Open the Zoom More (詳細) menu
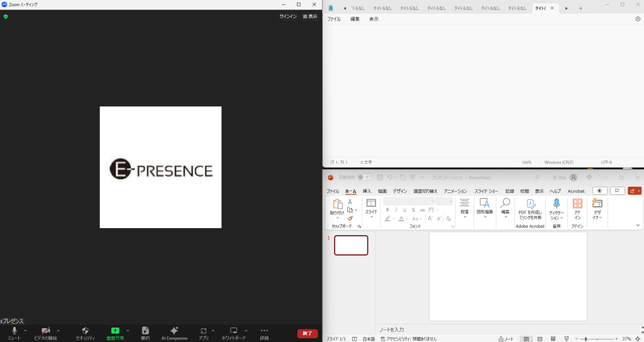This screenshot has height=342, width=644. point(264,333)
